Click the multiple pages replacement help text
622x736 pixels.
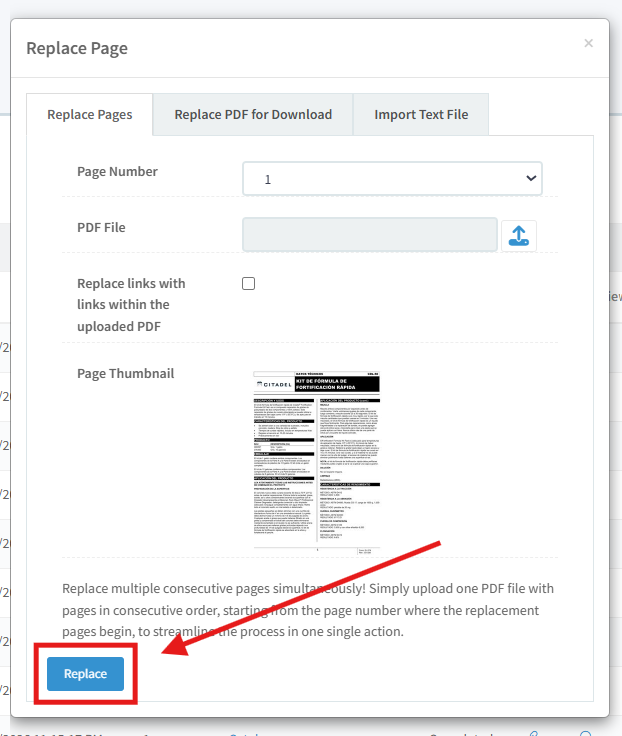[307, 610]
